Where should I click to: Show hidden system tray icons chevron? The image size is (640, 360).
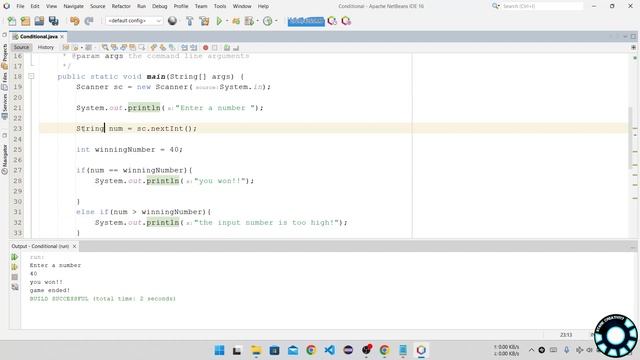pos(531,350)
